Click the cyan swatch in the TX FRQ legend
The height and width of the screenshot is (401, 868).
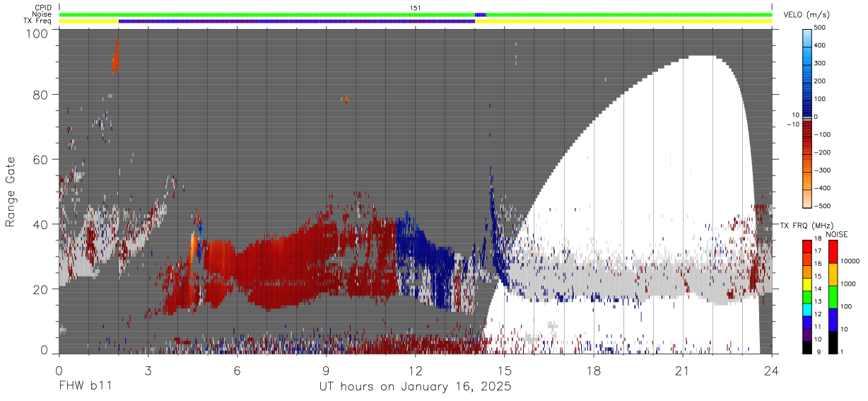tap(807, 309)
